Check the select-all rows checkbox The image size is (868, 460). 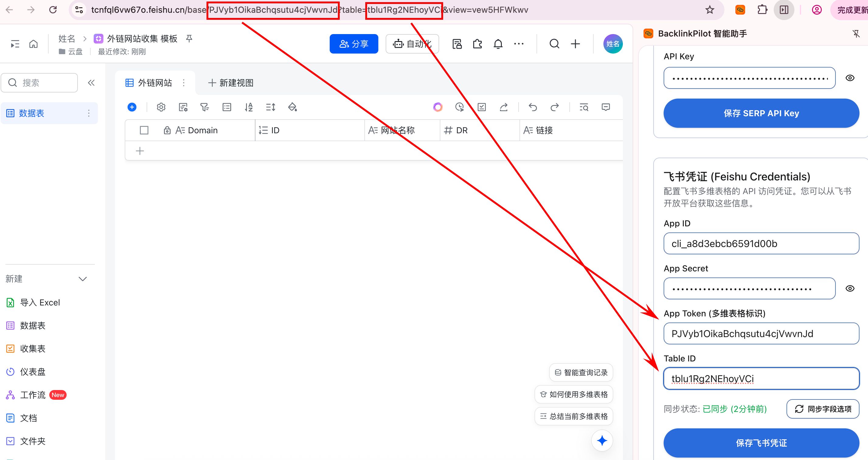click(144, 130)
